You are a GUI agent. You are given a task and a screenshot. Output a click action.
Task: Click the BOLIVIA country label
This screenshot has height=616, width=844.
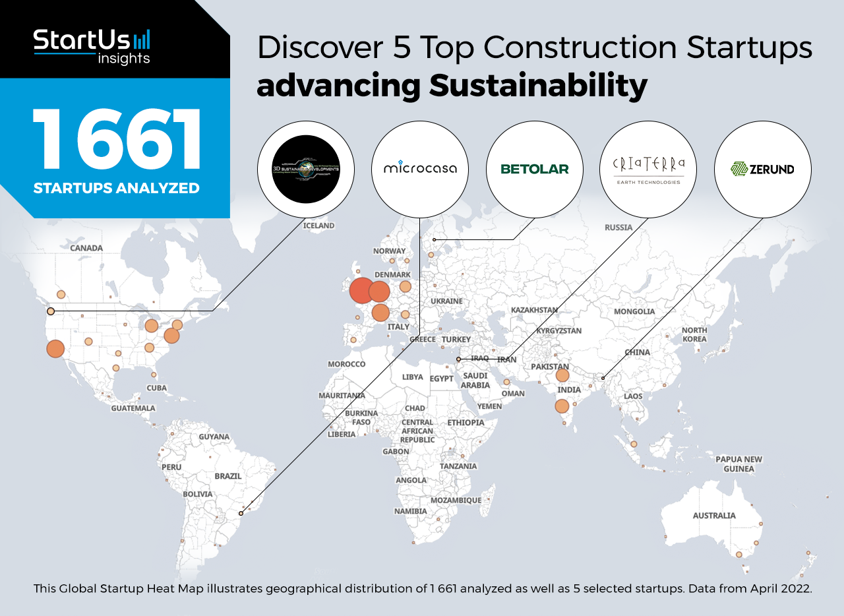[198, 494]
